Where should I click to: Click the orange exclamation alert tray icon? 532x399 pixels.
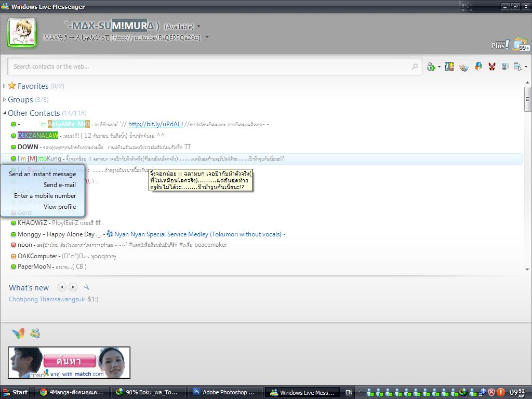point(501,392)
